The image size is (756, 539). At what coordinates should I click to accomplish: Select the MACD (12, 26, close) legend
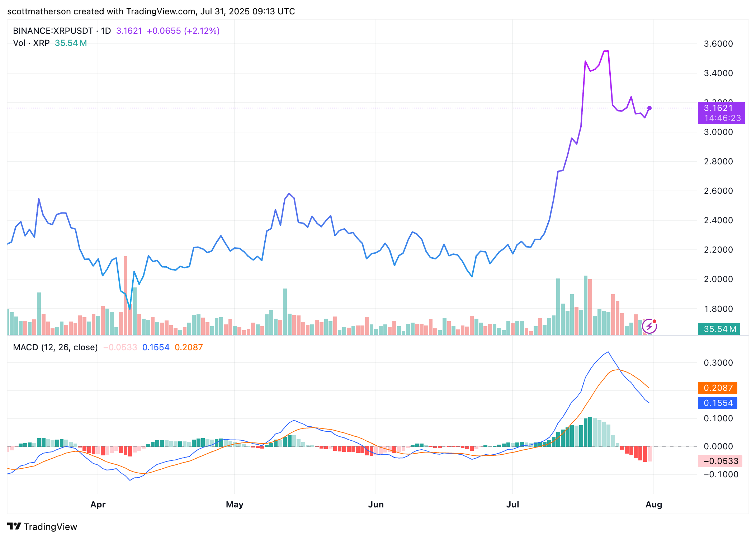coord(55,347)
